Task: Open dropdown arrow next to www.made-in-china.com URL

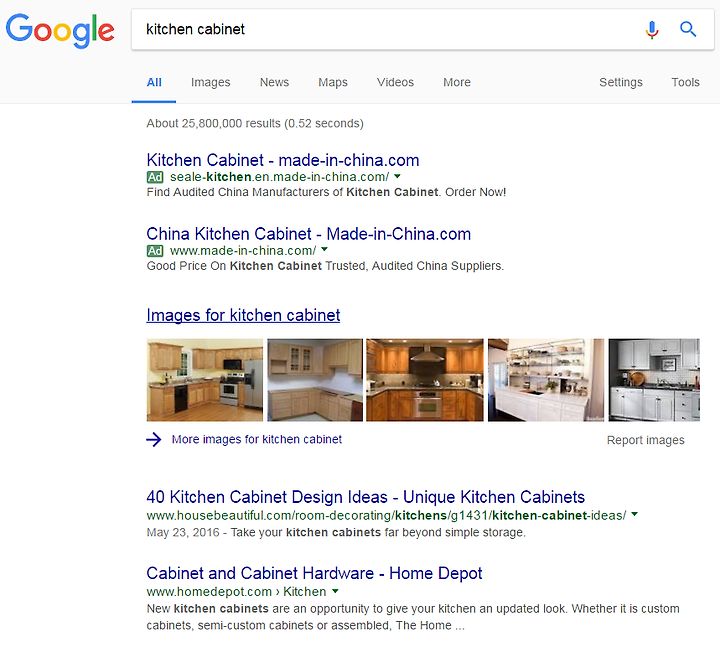Action: pos(325,250)
